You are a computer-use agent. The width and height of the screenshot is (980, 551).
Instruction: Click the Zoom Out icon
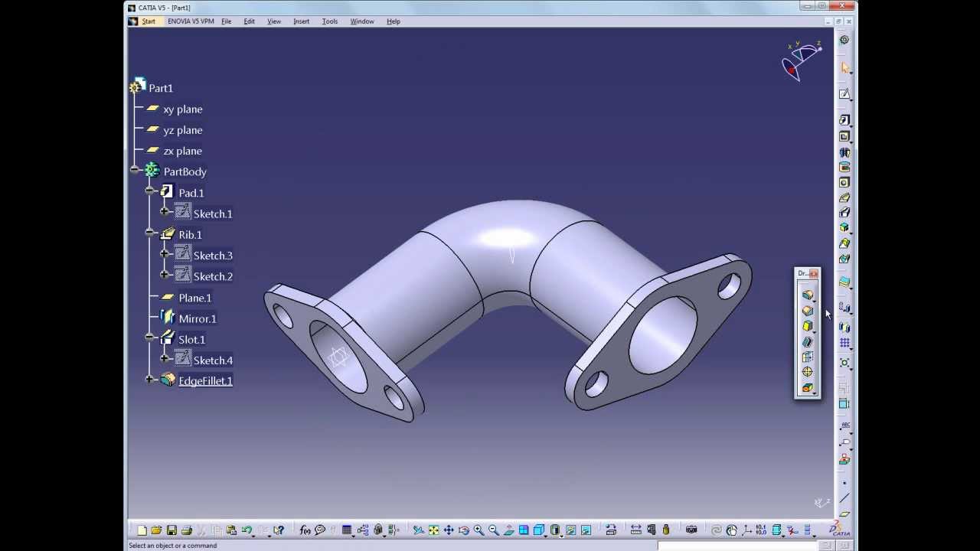click(494, 530)
